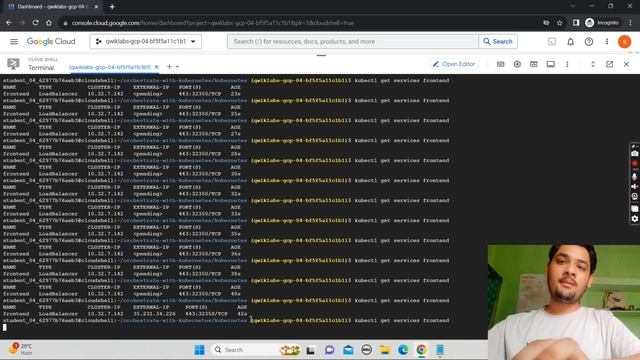
Task: Bookmark this page with the star
Action: click(x=560, y=23)
